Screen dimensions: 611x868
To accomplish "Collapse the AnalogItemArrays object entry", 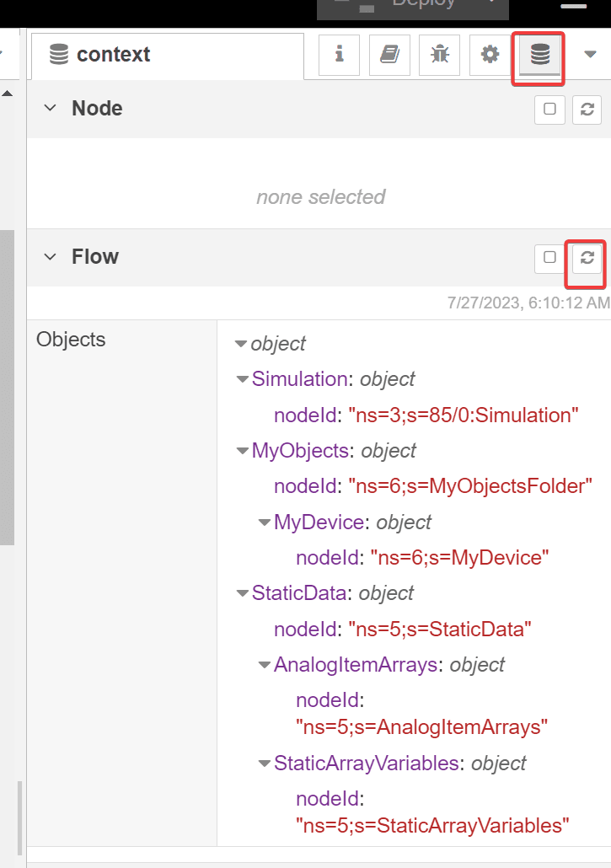I will pyautogui.click(x=264, y=664).
